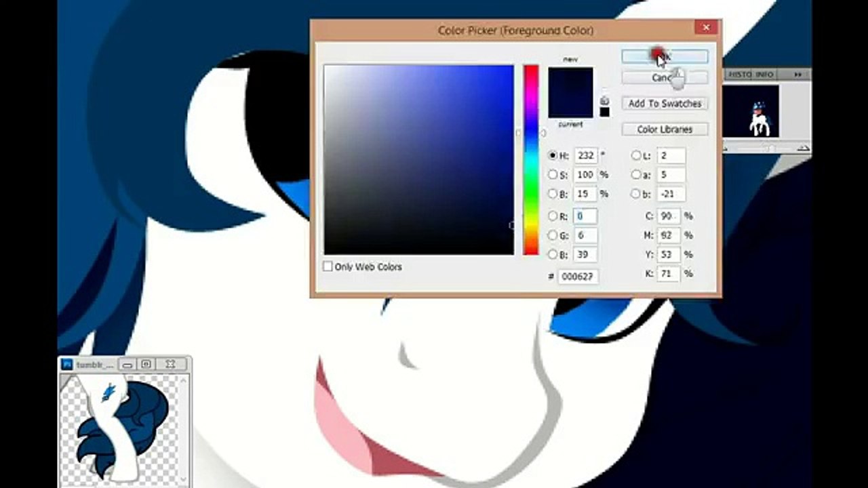Click the web-safe color warning cube icon

coord(604,100)
